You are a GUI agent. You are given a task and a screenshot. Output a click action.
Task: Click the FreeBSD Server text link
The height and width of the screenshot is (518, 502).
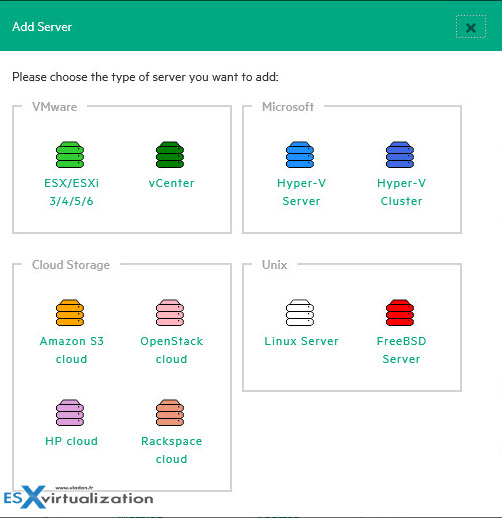coord(401,350)
